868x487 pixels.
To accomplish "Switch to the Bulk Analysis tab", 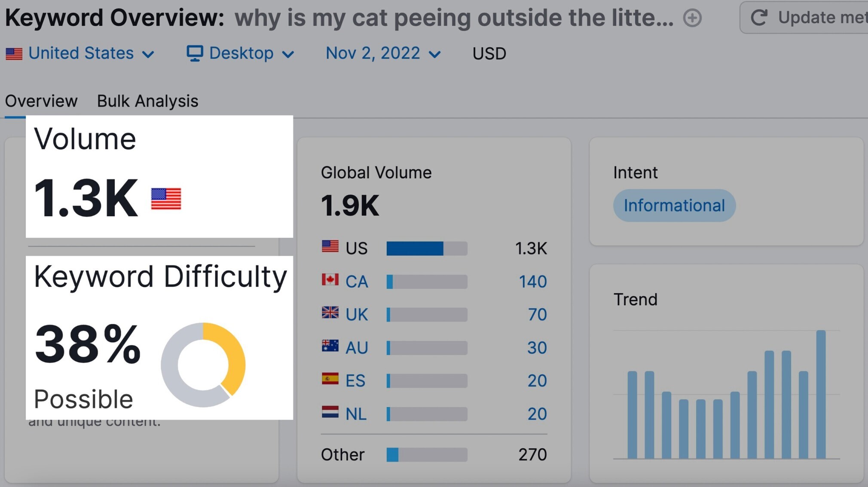I will click(147, 101).
